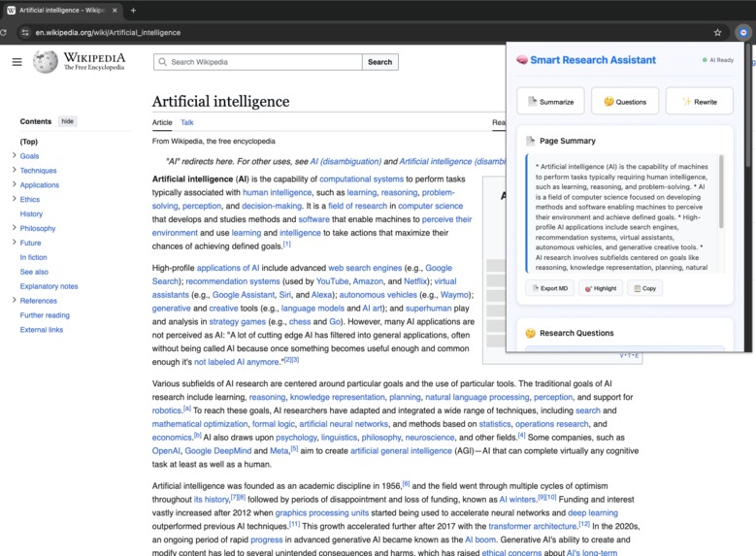Click the Questions button in assistant panel

pos(625,101)
